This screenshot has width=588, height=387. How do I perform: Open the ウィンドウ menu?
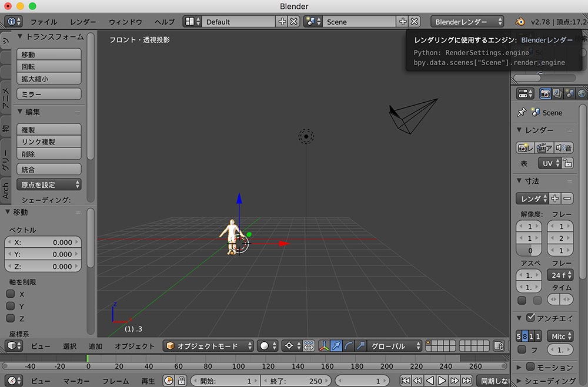pos(125,22)
